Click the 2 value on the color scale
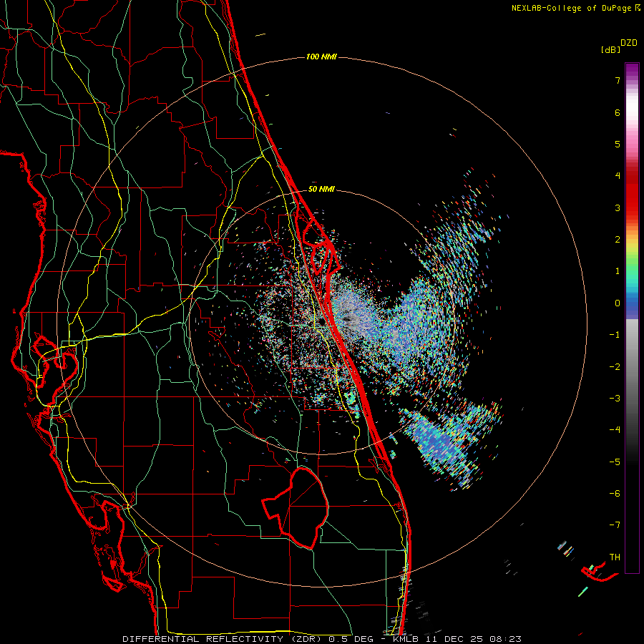644x644 pixels. click(x=618, y=240)
